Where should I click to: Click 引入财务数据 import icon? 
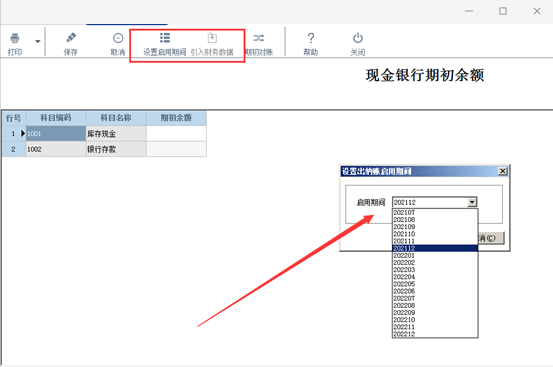pyautogui.click(x=212, y=38)
